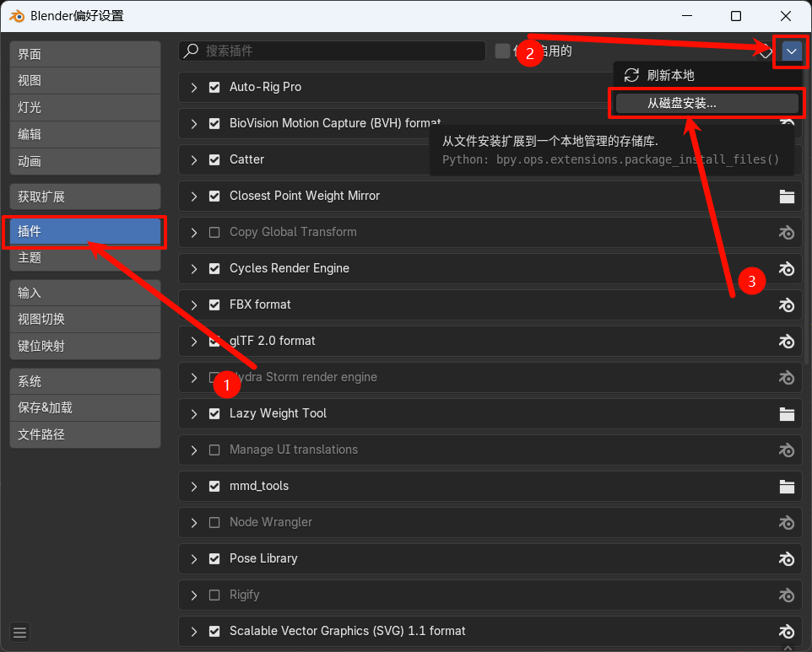Disable the Auto-Rig Pro add-on checkbox

(214, 88)
